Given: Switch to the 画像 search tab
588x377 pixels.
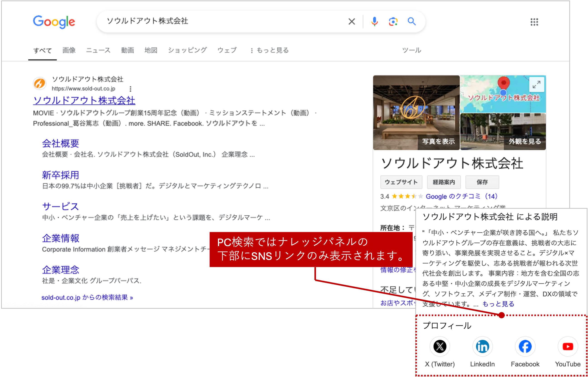Looking at the screenshot, I should click(69, 50).
